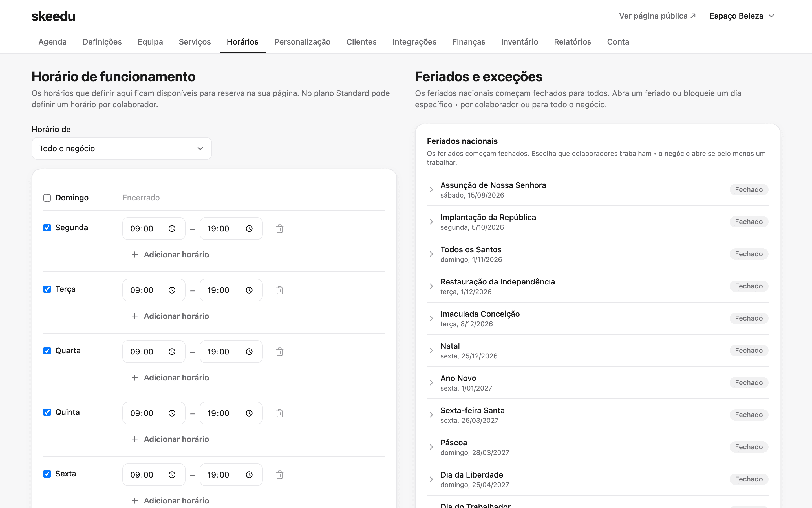Screen dimensions: 812x508
Task: Open the Definições tab
Action: [102, 42]
